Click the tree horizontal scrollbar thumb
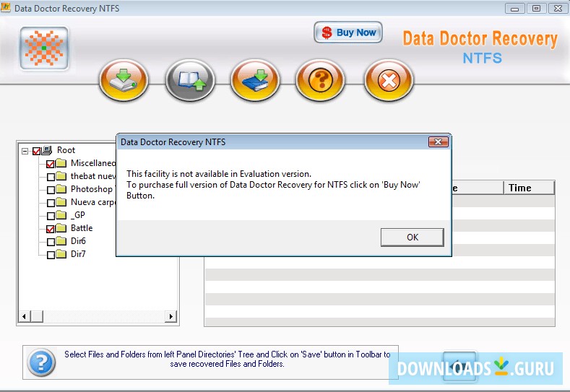The image size is (570, 392). 37,316
